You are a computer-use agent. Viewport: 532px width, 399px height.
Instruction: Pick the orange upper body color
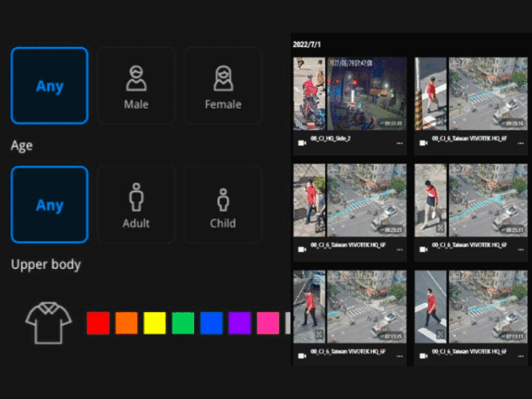126,322
